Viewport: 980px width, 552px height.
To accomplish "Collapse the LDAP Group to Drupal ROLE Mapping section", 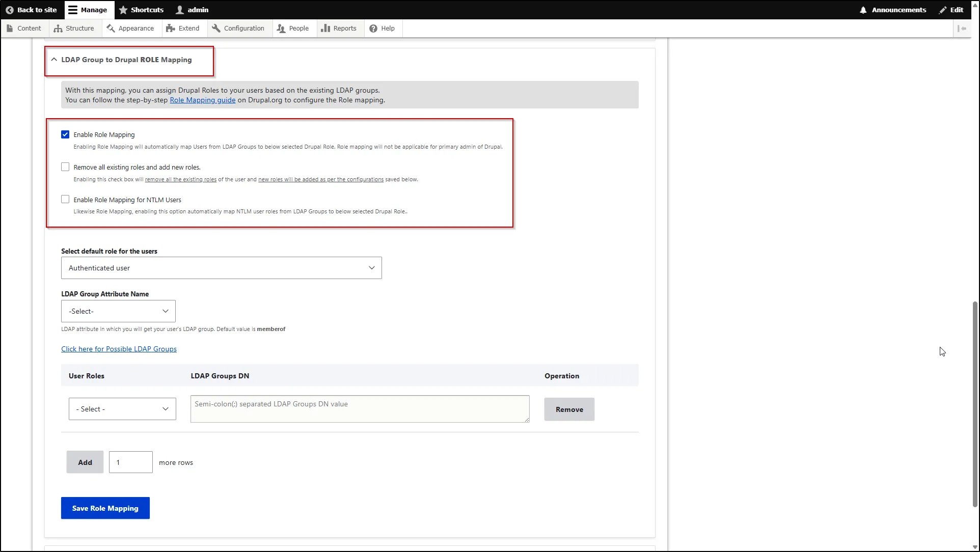I will tap(54, 60).
